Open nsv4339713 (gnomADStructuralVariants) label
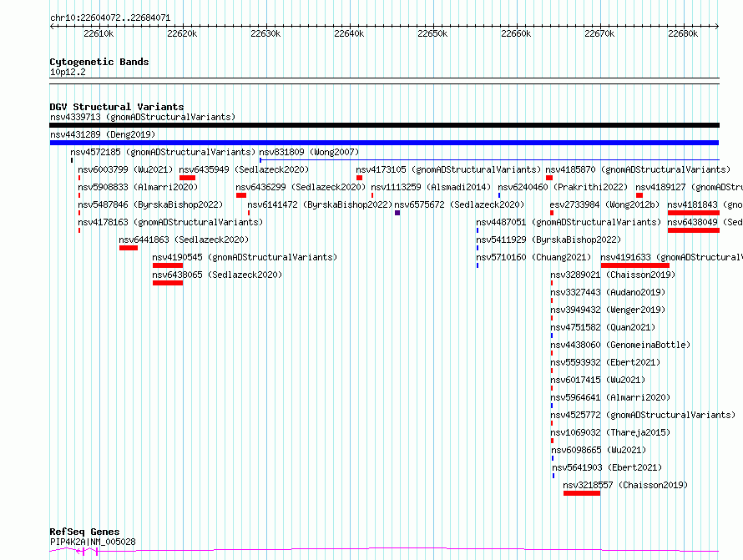The image size is (743, 560). point(143,117)
